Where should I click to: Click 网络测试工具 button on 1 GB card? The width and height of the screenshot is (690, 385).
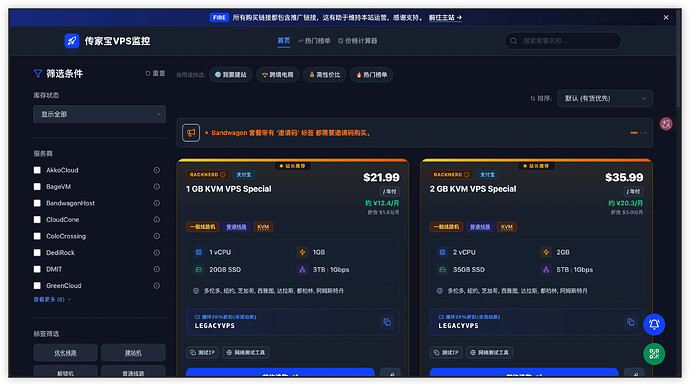pos(246,352)
